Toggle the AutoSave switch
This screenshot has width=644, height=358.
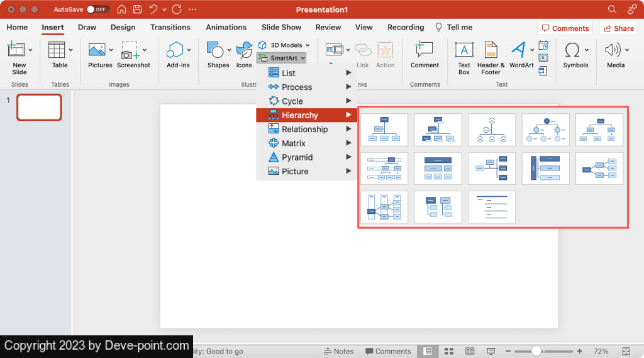97,9
